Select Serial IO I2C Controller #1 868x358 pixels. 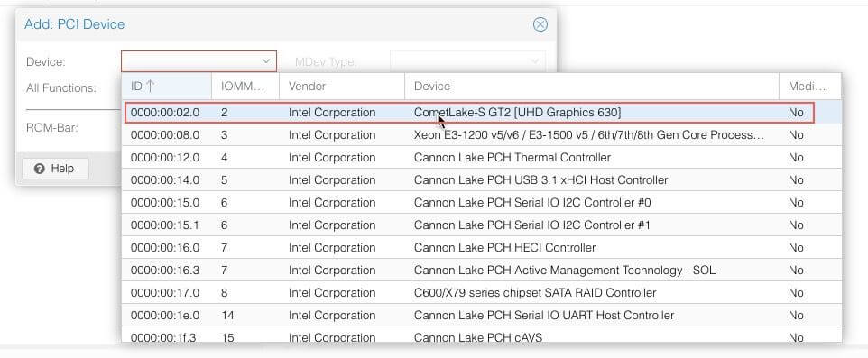482,225
